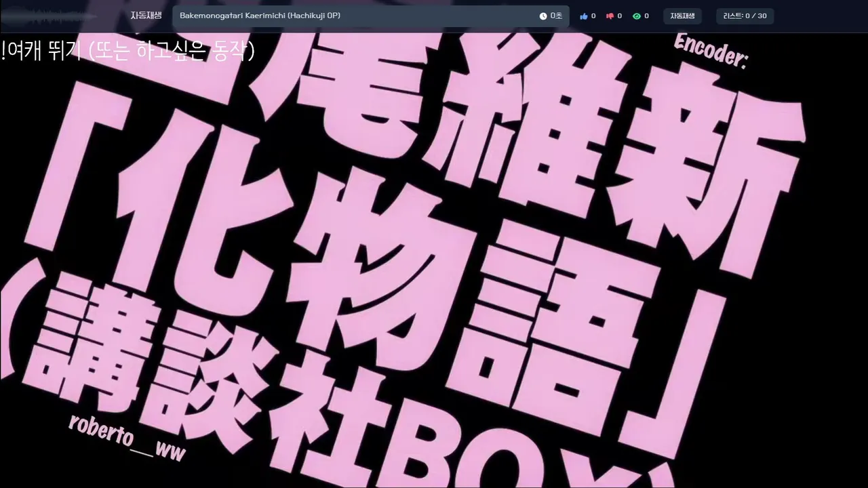Viewport: 868px width, 488px height.
Task: Click the 'roberto__ww' credit text in the video
Action: coord(127,438)
